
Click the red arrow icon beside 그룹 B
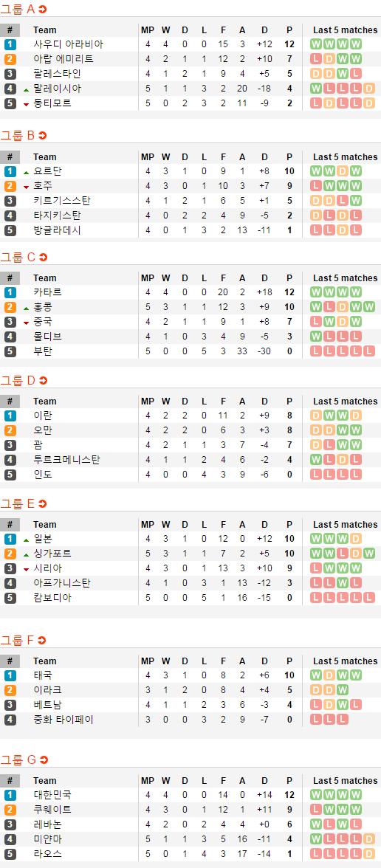(43, 136)
